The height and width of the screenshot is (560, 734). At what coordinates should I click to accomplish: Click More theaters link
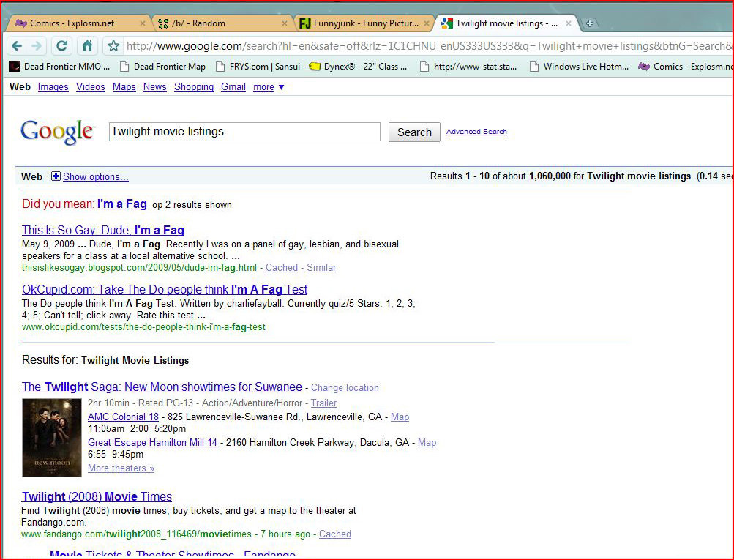(121, 468)
